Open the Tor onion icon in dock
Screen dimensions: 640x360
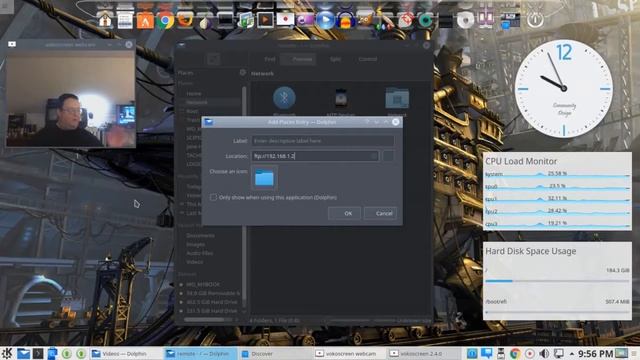coord(204,22)
